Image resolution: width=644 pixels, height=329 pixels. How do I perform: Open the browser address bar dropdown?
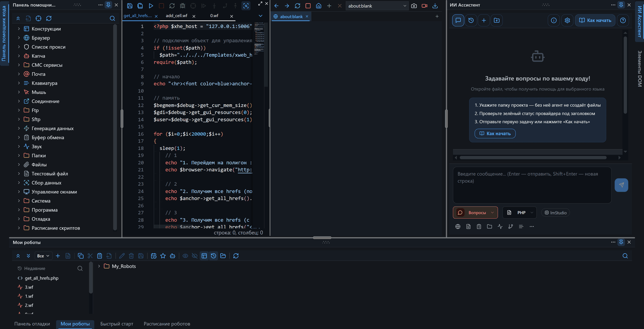click(405, 6)
